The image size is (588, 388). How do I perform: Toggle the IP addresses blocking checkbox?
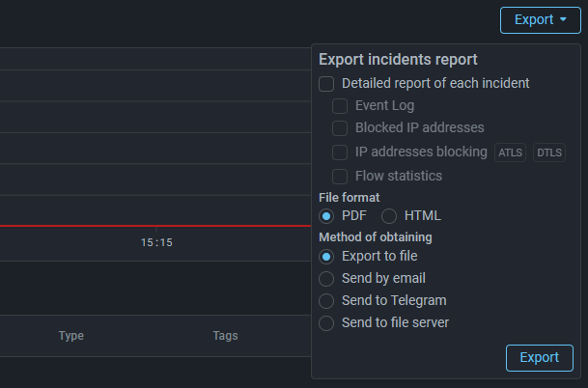pyautogui.click(x=340, y=152)
